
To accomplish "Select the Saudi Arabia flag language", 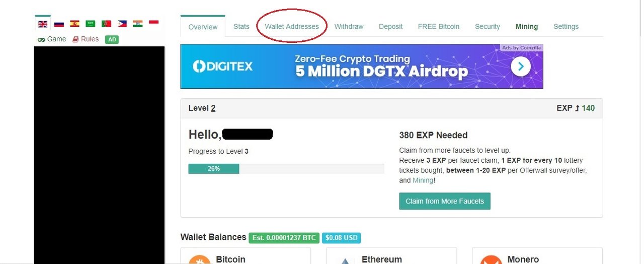I will click(90, 24).
